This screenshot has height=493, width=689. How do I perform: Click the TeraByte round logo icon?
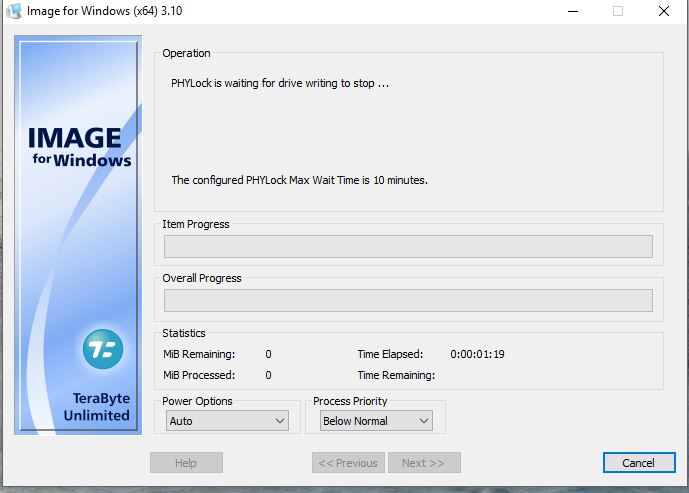[103, 349]
